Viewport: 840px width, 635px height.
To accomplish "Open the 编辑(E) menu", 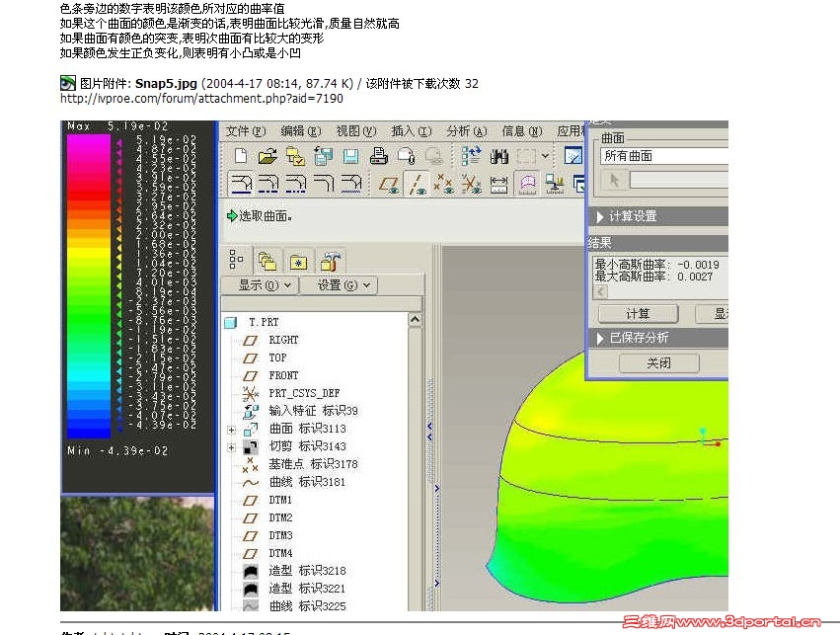I will [x=300, y=131].
